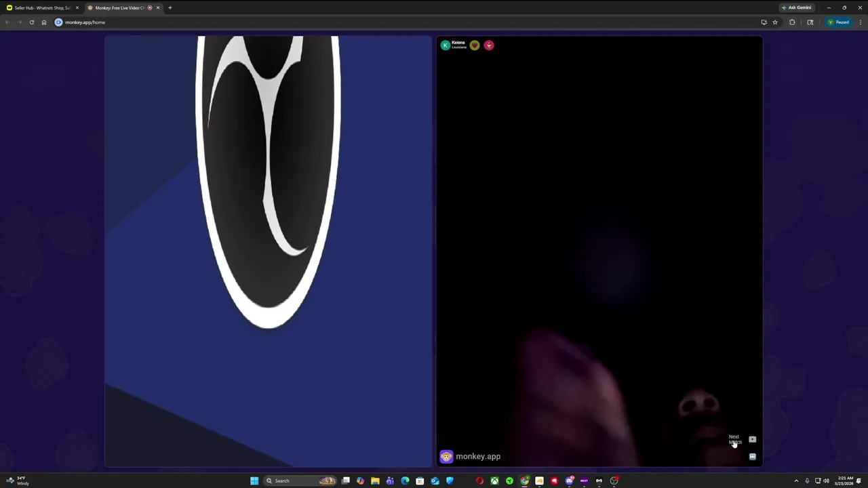Click the Paused profile button
Viewport: 868px width, 488px height.
838,22
